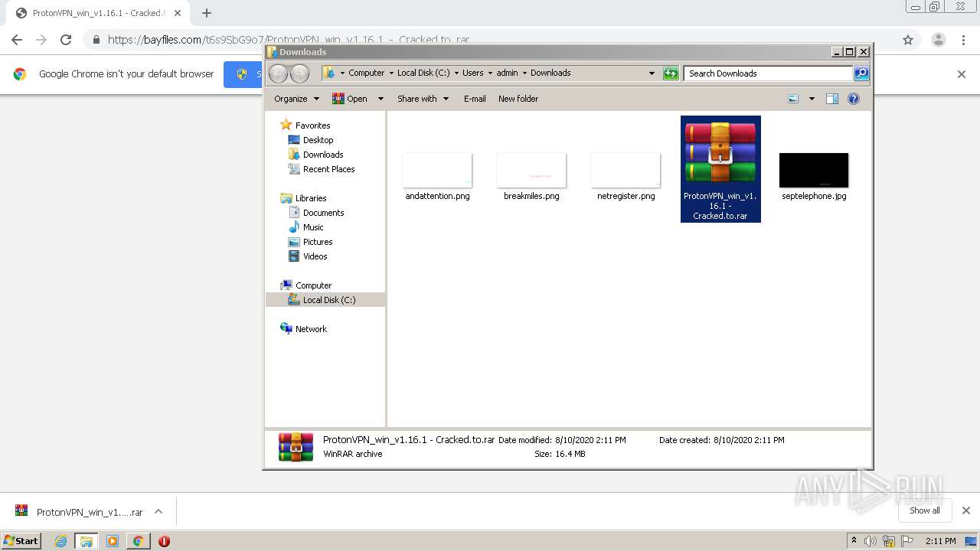Click the Explorer forward navigation arrow
The height and width of the screenshot is (551, 980).
click(x=300, y=73)
